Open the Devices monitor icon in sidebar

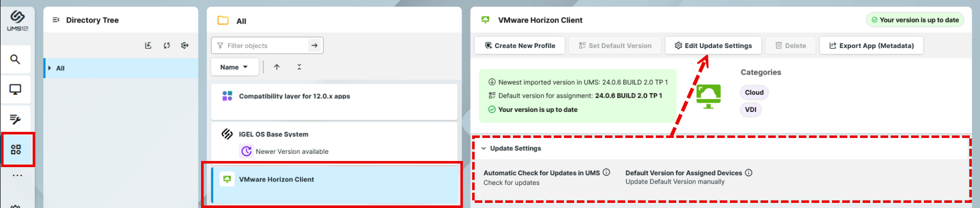15,89
